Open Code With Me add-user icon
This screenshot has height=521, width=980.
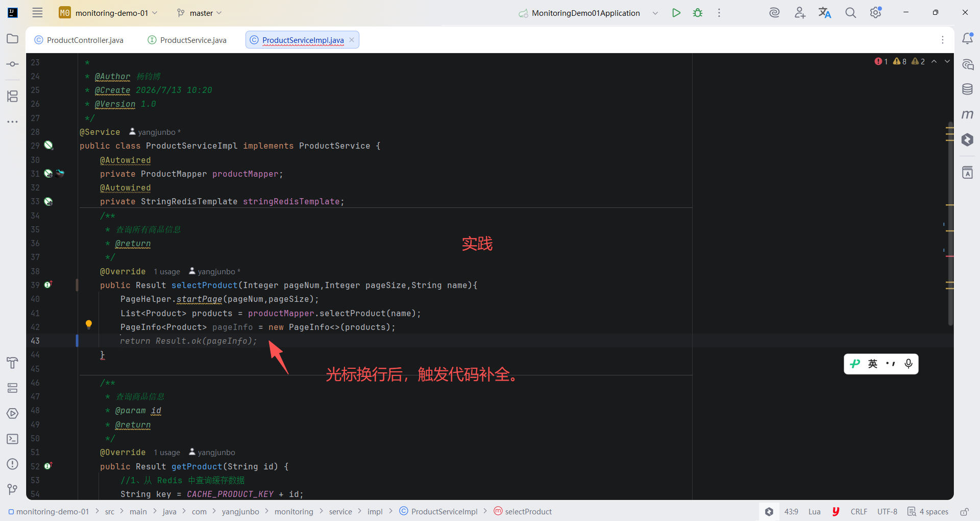tap(800, 13)
